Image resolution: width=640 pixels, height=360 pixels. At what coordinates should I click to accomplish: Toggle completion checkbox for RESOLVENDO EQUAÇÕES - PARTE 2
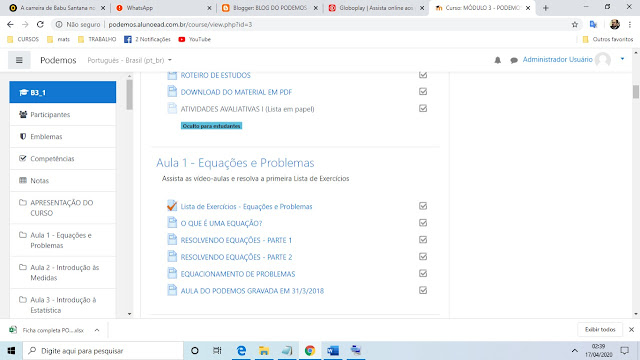click(423, 256)
